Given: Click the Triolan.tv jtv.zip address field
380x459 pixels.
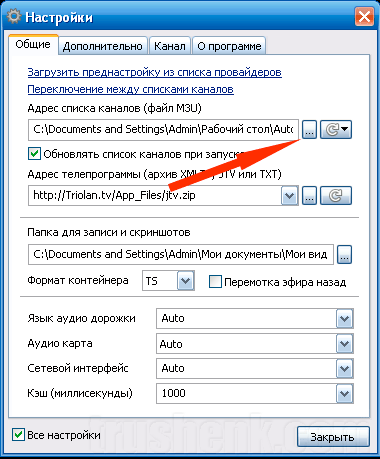Looking at the screenshot, I should 155,195.
